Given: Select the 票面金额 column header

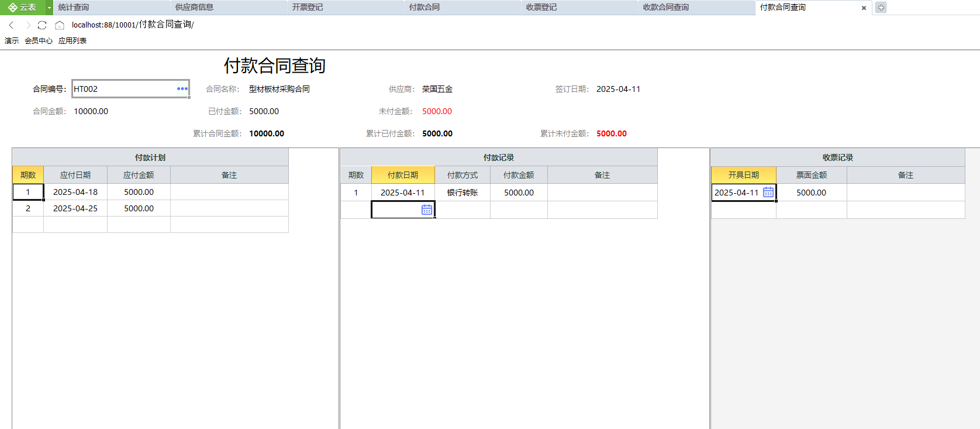Looking at the screenshot, I should 812,175.
